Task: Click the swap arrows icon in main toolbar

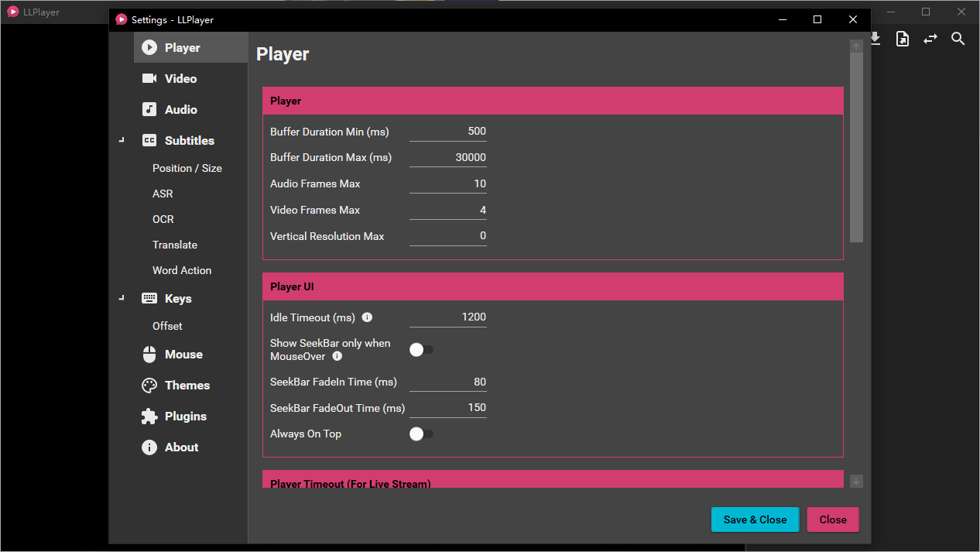Action: [x=930, y=39]
